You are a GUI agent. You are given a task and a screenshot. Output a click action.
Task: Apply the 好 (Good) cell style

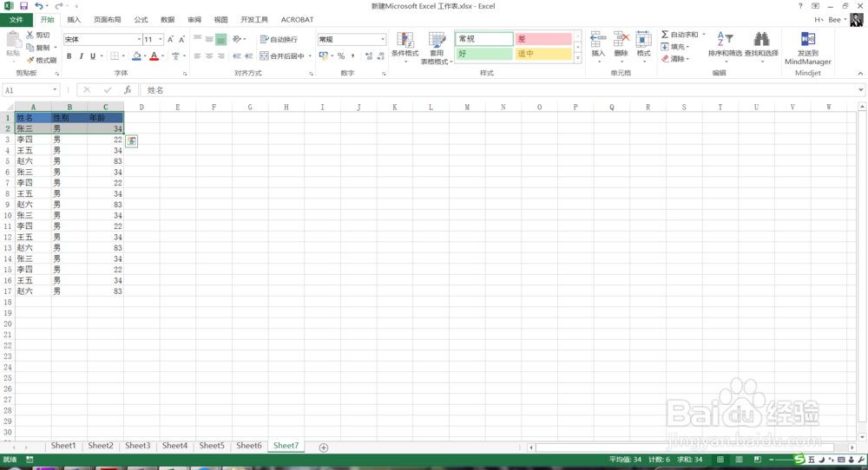click(483, 54)
